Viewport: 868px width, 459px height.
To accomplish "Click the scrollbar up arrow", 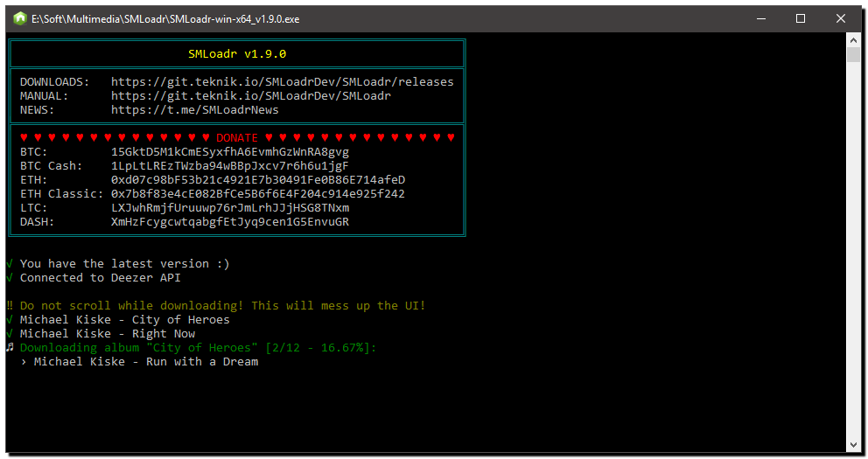I will point(853,40).
